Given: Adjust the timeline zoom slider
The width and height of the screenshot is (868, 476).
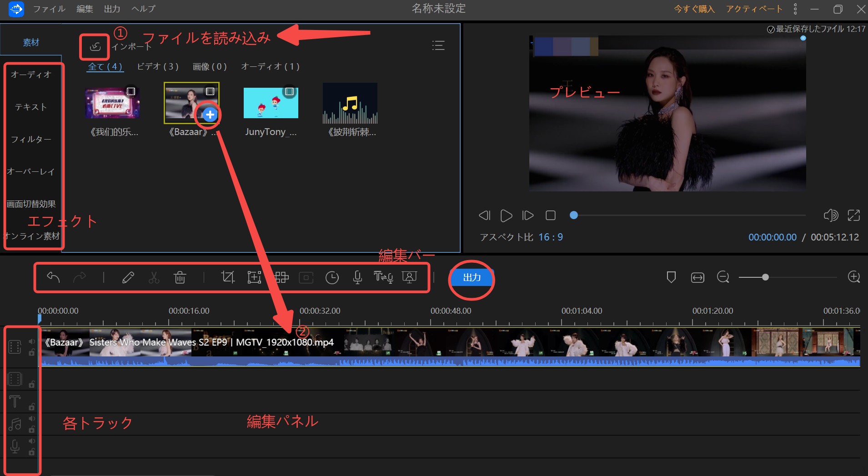Looking at the screenshot, I should [x=788, y=277].
